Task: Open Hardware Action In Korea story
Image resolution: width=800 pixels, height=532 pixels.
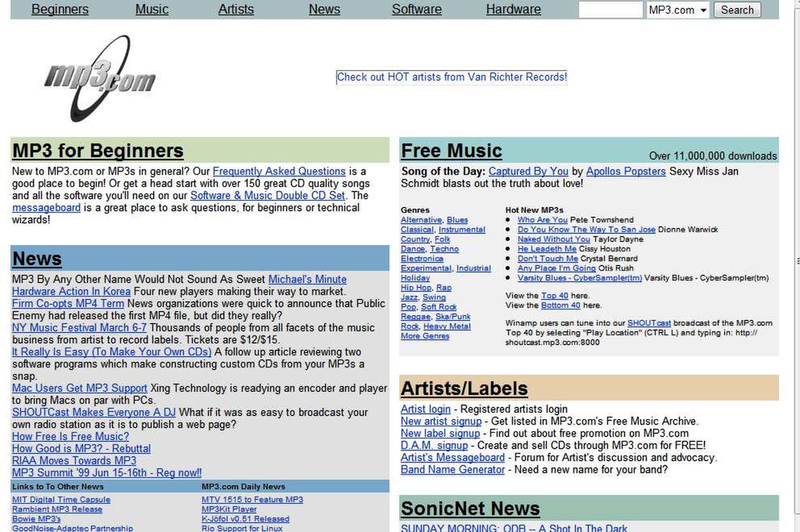Action: click(x=71, y=291)
